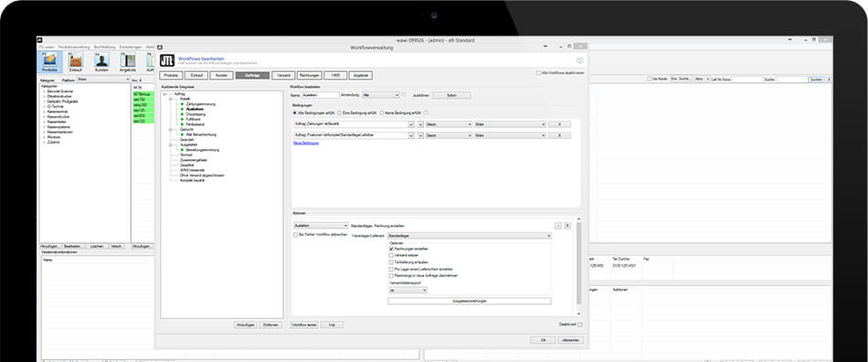
Task: Click Neue Bedingung link
Action: tap(305, 144)
